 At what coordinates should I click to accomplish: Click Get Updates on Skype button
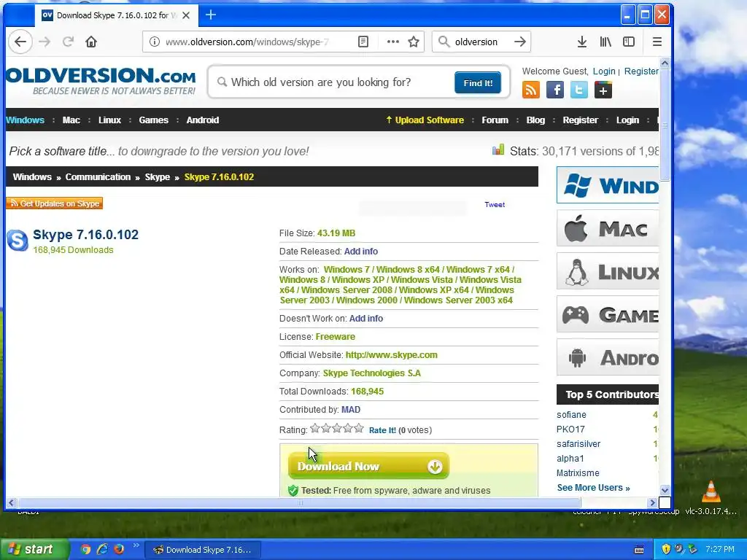tap(54, 203)
